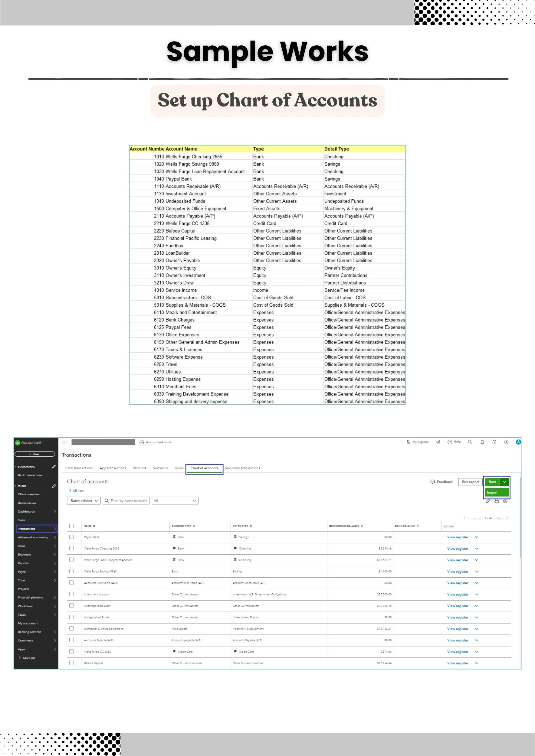This screenshot has height=756, width=535.
Task: Click the Run report button
Action: click(470, 482)
